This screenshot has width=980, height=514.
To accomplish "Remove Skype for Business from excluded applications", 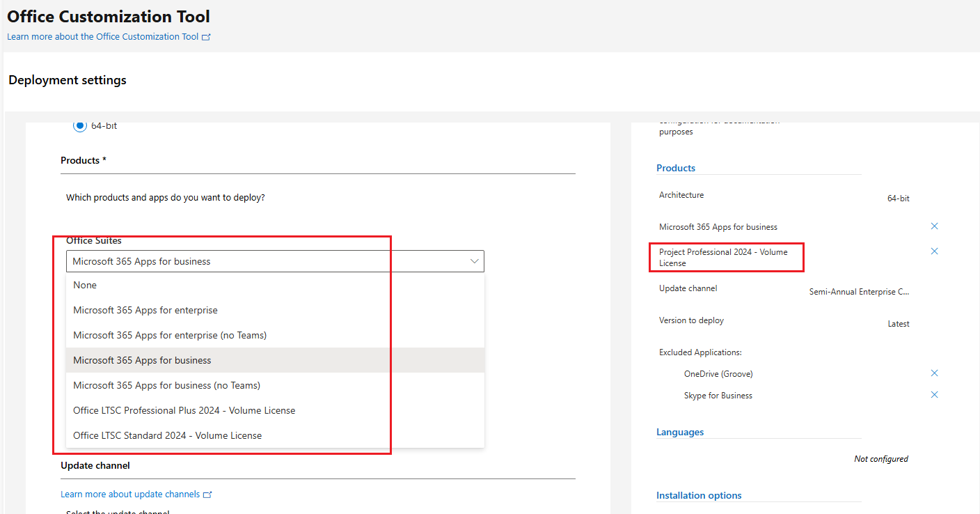I will click(x=934, y=395).
